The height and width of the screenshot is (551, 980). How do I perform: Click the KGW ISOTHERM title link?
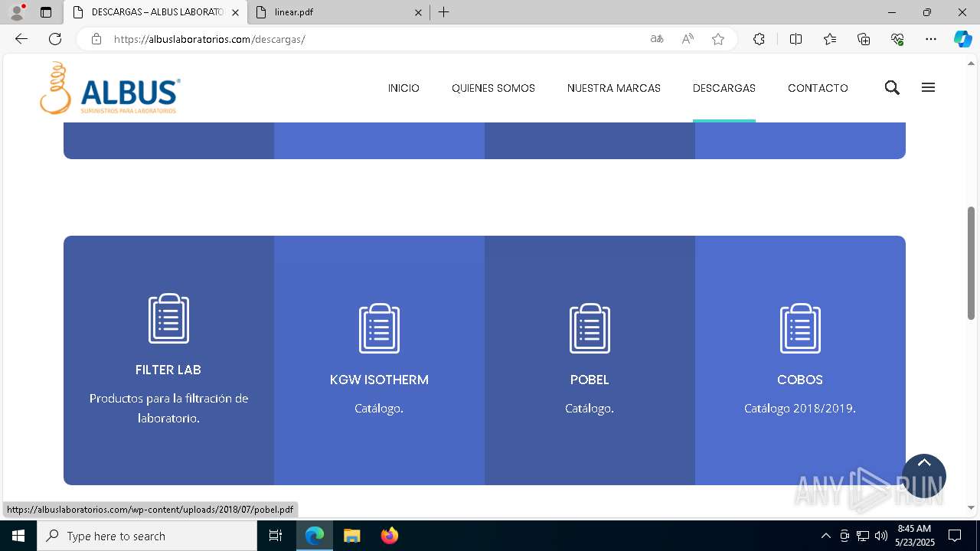point(379,380)
